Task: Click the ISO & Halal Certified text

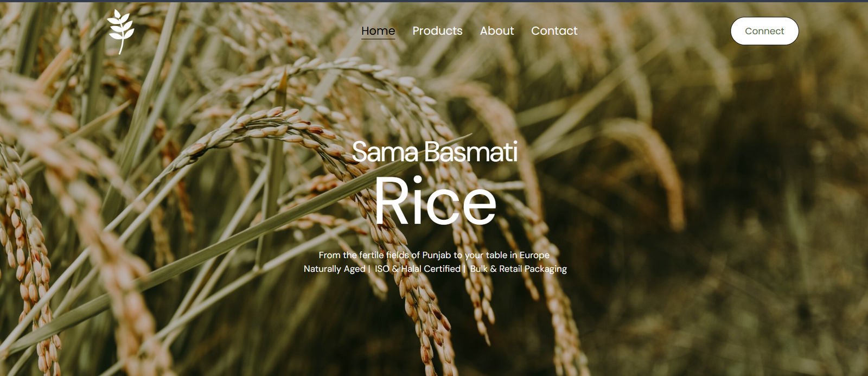Action: point(418,269)
